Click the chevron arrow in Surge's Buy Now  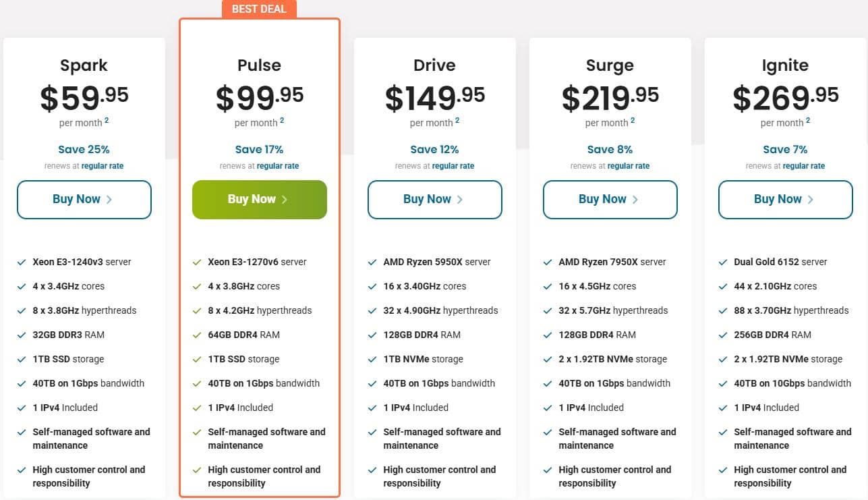(x=635, y=200)
